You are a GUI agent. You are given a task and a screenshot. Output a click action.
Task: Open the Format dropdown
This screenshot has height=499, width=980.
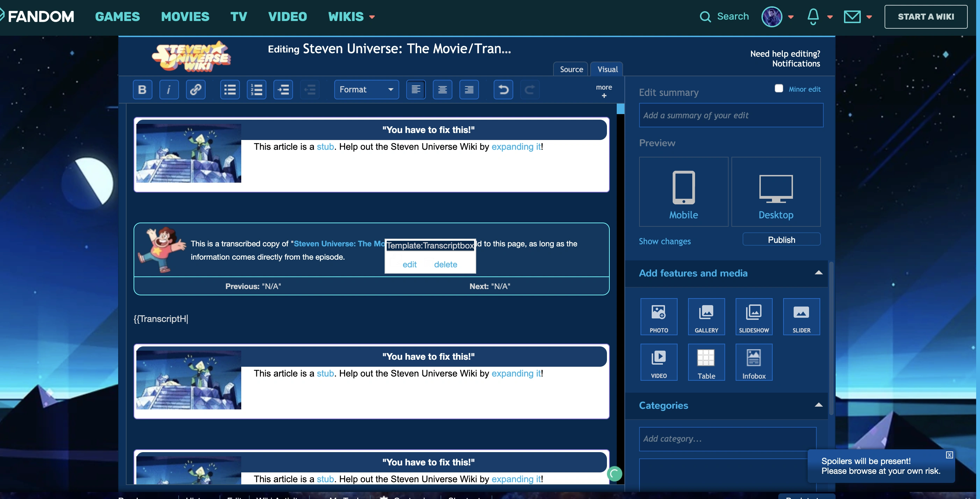click(366, 90)
